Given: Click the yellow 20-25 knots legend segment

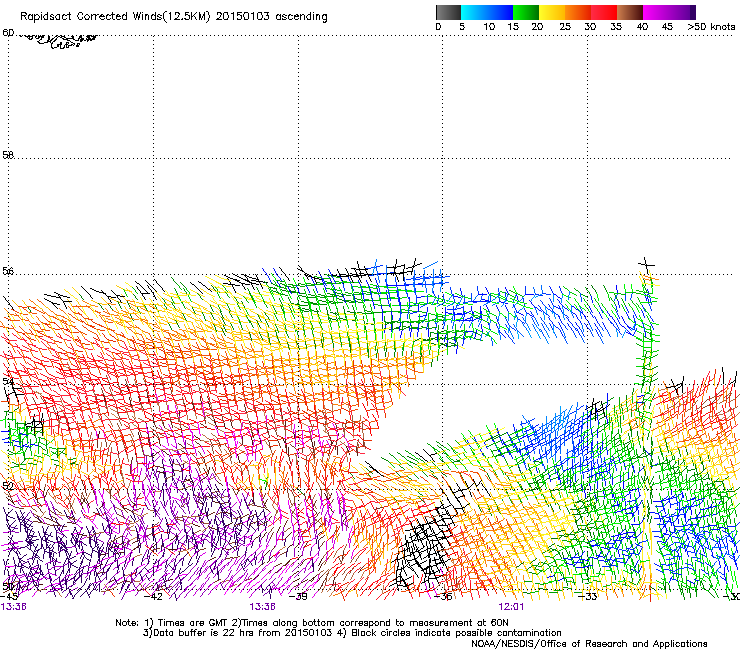Looking at the screenshot, I should pos(552,12).
